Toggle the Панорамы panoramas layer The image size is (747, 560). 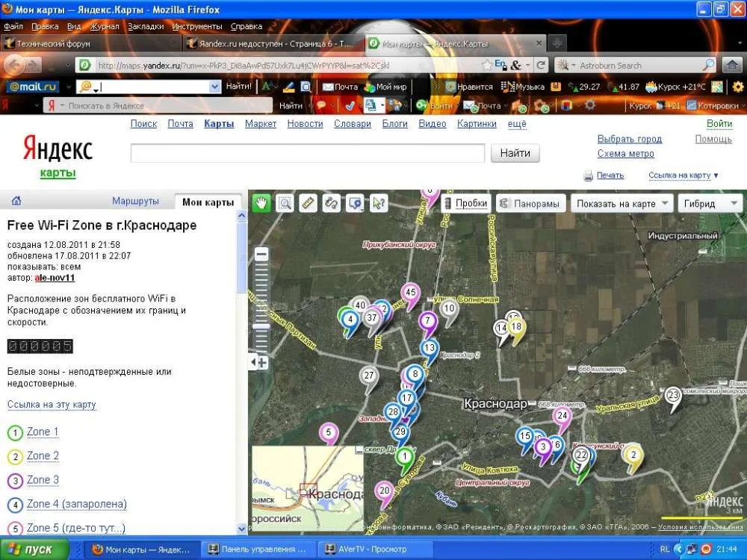530,203
